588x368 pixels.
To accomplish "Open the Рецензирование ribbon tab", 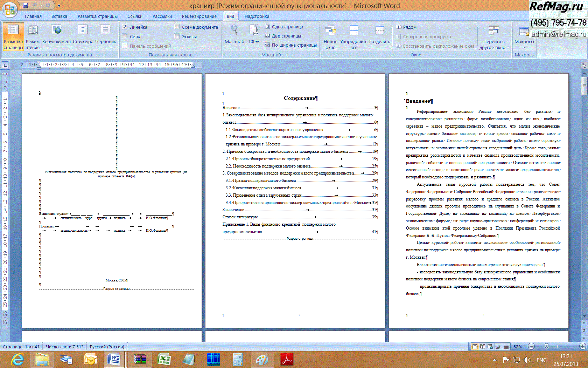I will coord(199,16).
